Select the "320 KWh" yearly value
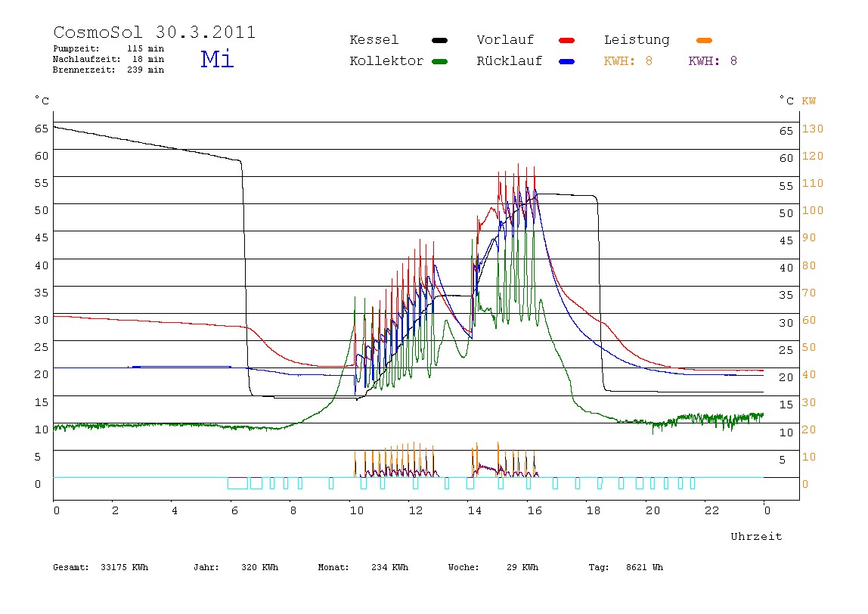Image resolution: width=868 pixels, height=614 pixels. (259, 567)
